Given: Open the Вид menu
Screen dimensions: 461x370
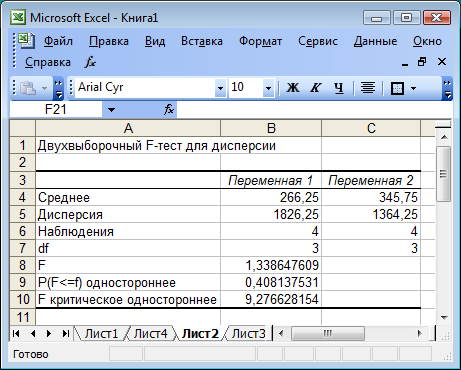Looking at the screenshot, I should 155,41.
